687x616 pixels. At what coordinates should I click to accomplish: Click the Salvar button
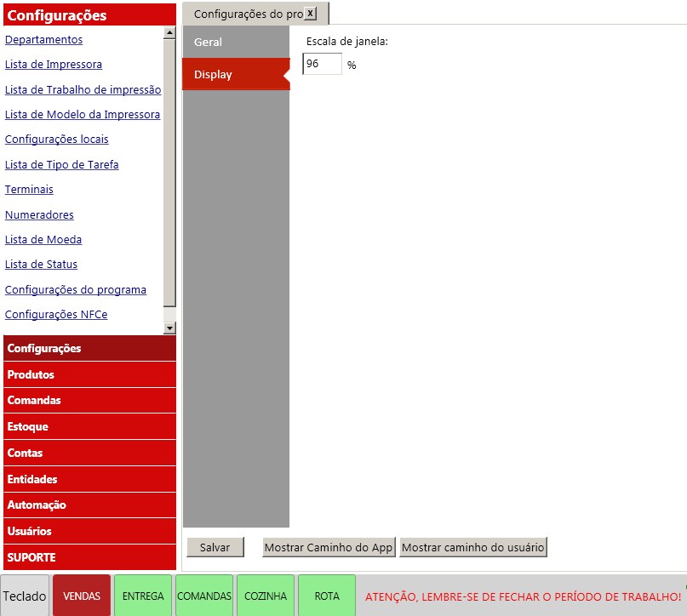(x=215, y=547)
